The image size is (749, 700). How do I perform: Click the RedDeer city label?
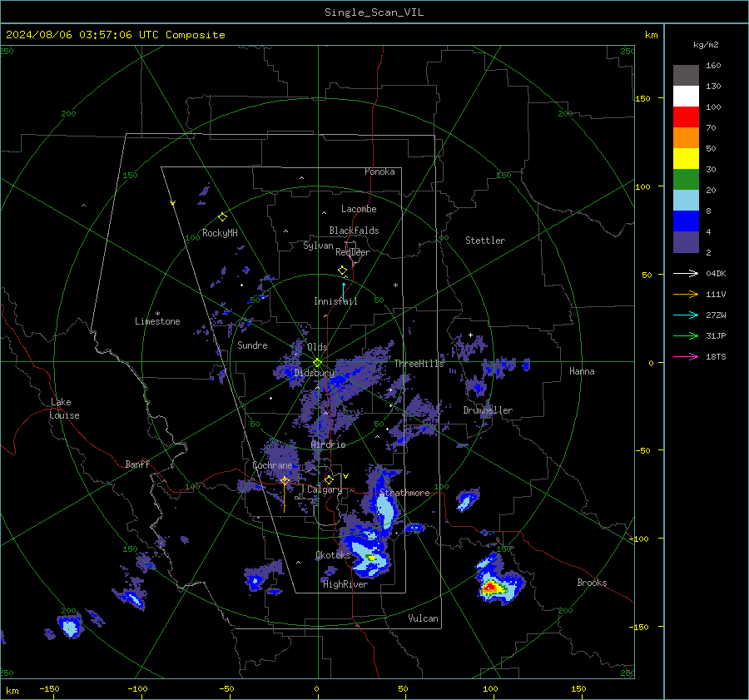pos(353,252)
